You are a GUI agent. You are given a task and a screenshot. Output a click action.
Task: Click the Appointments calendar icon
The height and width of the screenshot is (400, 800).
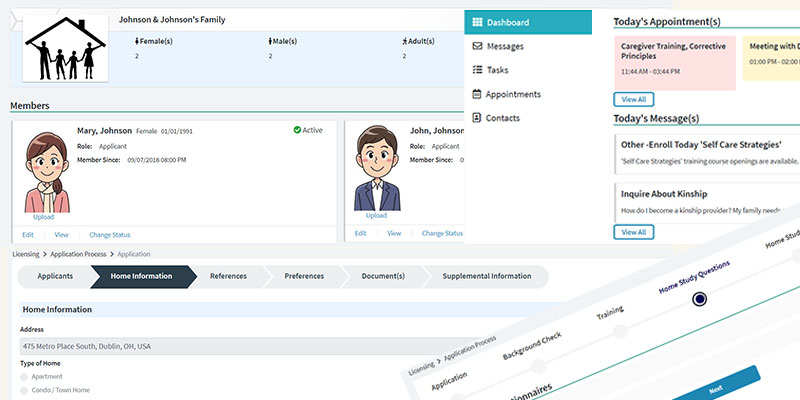click(477, 94)
